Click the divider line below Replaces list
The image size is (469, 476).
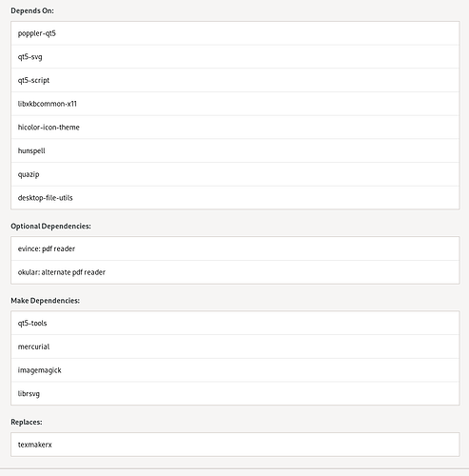[x=234, y=468]
